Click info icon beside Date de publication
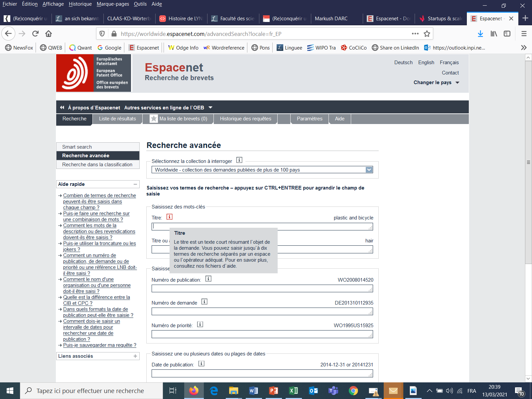Viewport: 532px width, 399px height. pyautogui.click(x=201, y=363)
